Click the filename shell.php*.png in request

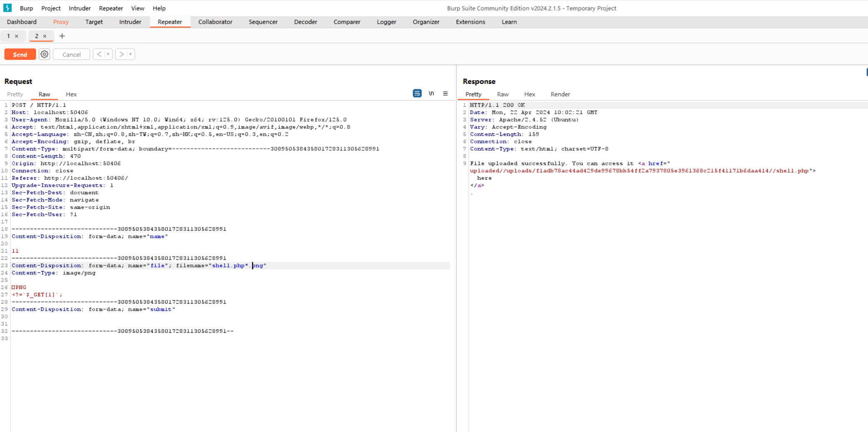pyautogui.click(x=237, y=266)
